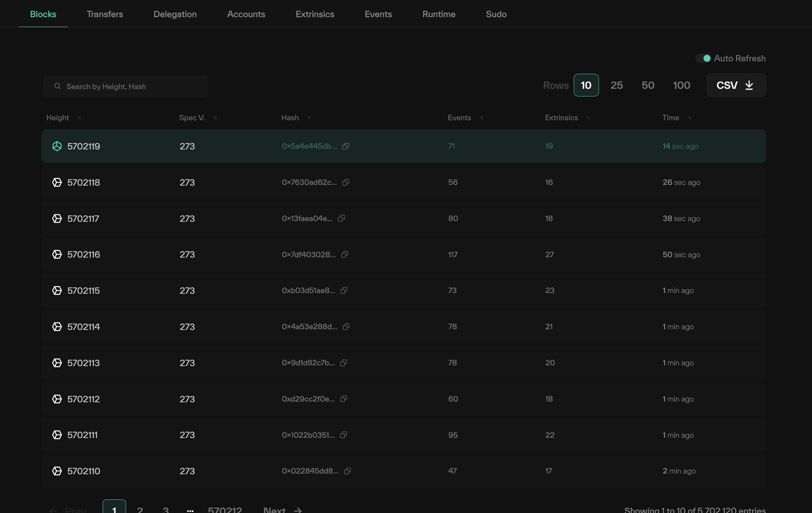Copy hash 0x5a4e445db... to clipboard
Image resolution: width=812 pixels, height=513 pixels.
click(345, 146)
